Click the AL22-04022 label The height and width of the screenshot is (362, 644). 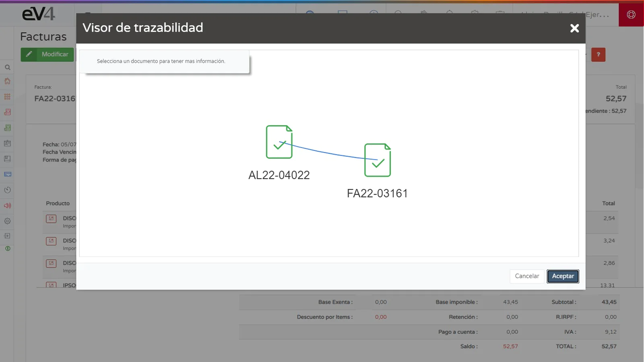coord(279,175)
